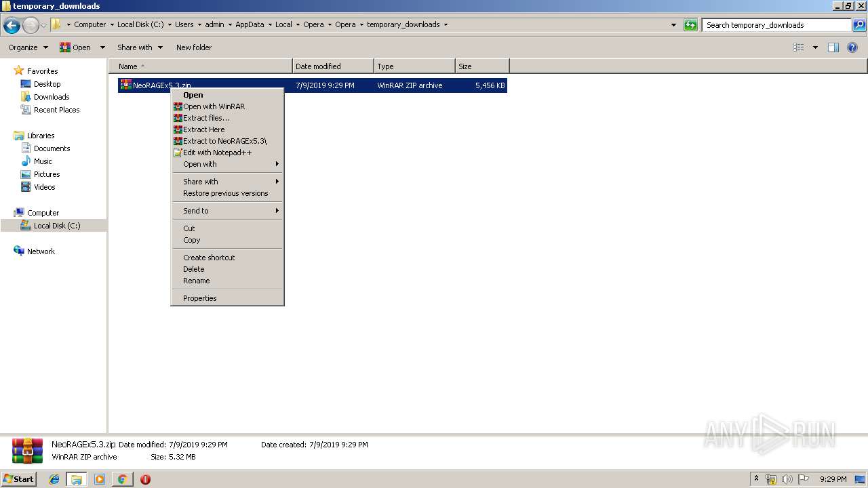Click the Opera taskbar icon
Image resolution: width=868 pixels, height=488 pixels.
pos(145,479)
